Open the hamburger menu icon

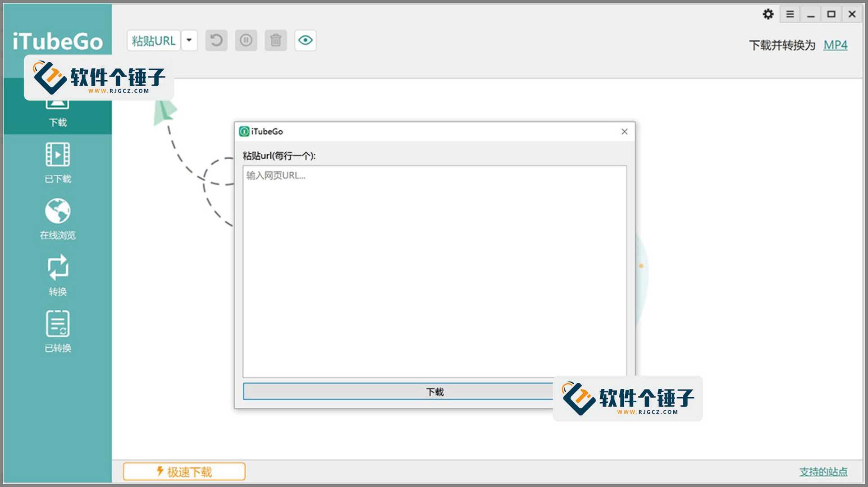point(790,14)
